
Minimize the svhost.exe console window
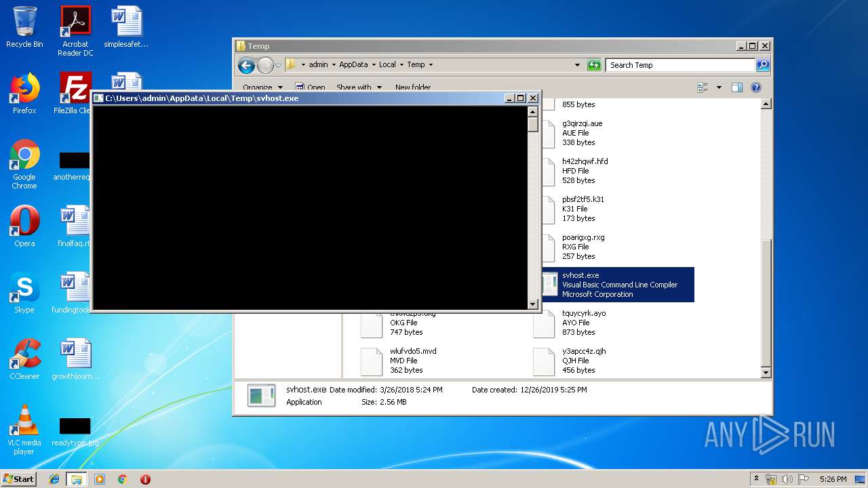510,98
